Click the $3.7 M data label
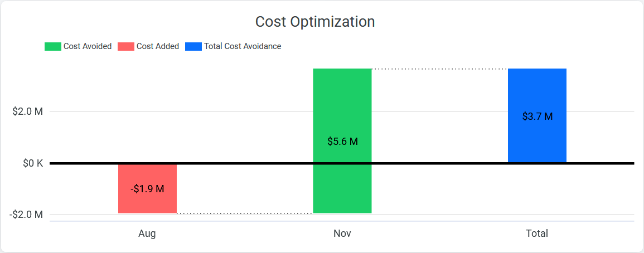This screenshot has width=644, height=253. (x=537, y=116)
